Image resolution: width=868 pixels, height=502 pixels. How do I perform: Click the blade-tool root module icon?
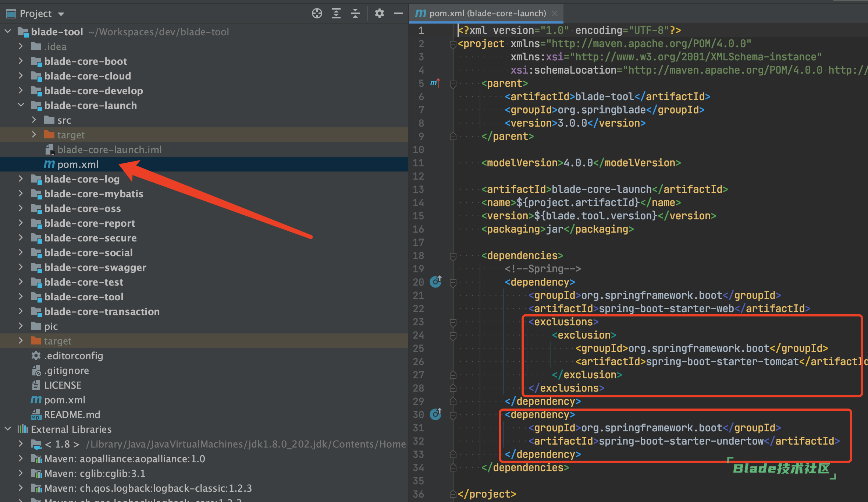pos(23,32)
